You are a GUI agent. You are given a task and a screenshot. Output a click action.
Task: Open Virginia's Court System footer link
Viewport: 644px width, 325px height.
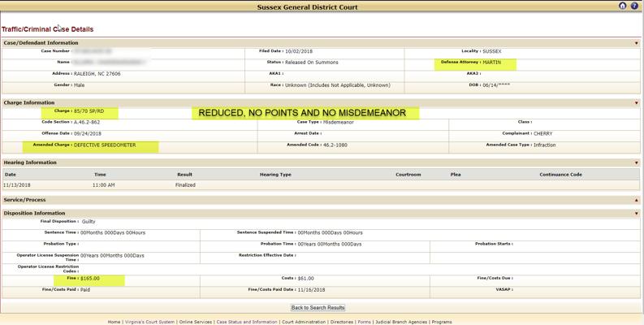[150, 322]
